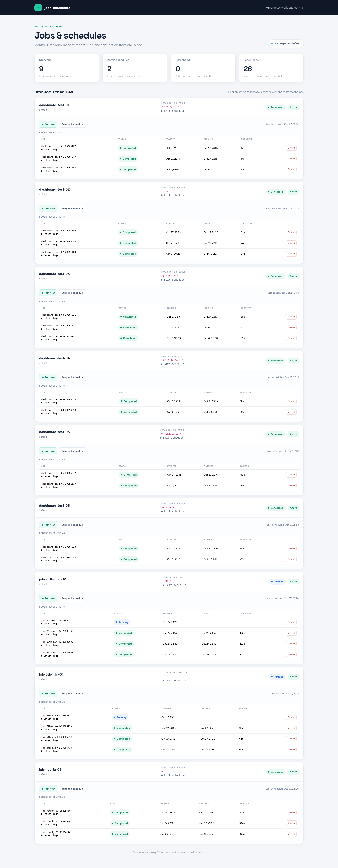Expand Edit schedule for dashboard-test-04
Screen dimensions: 338x868
point(173,364)
